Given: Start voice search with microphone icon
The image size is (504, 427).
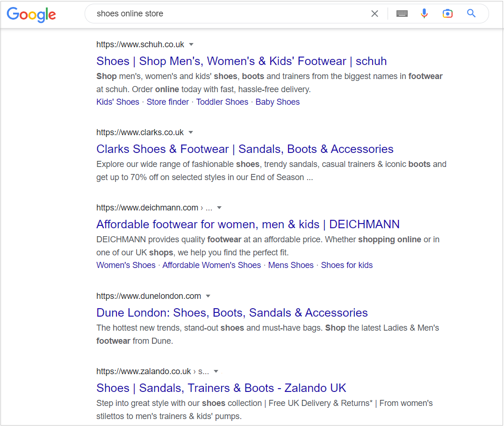Looking at the screenshot, I should (x=425, y=14).
